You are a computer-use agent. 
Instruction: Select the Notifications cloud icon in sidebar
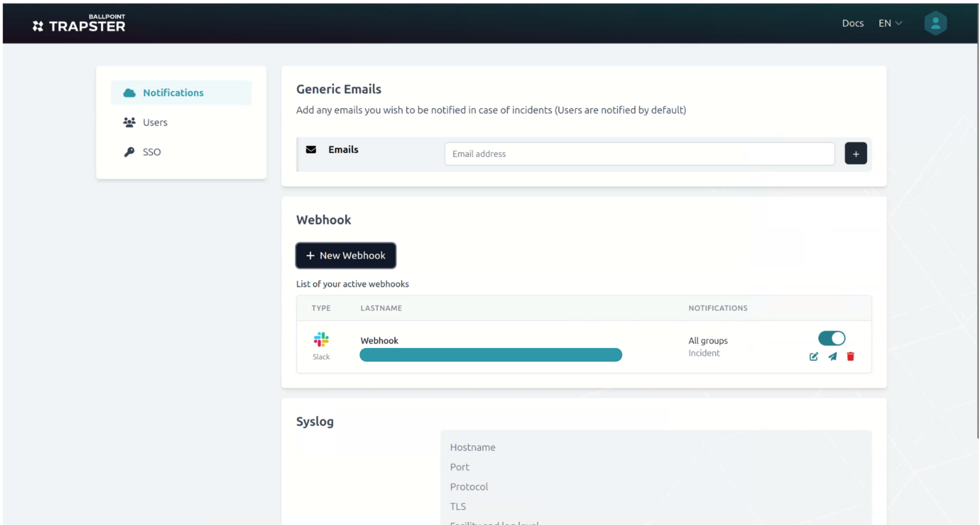[x=129, y=92]
